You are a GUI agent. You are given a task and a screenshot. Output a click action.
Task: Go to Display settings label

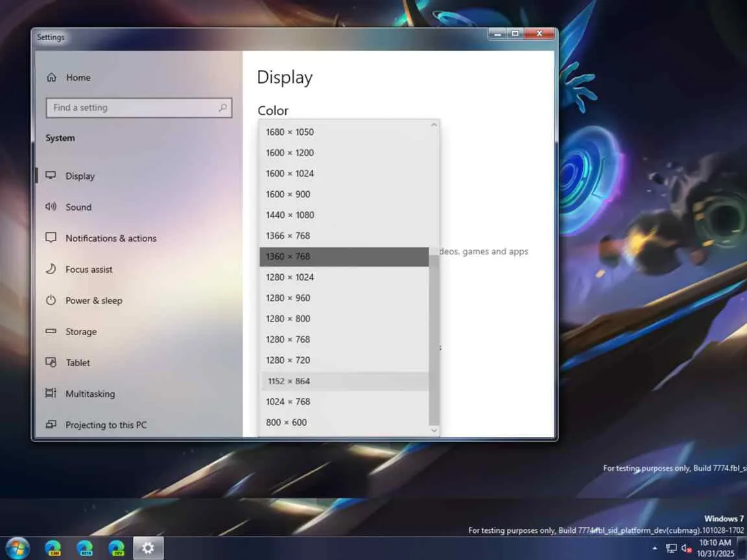(x=80, y=176)
